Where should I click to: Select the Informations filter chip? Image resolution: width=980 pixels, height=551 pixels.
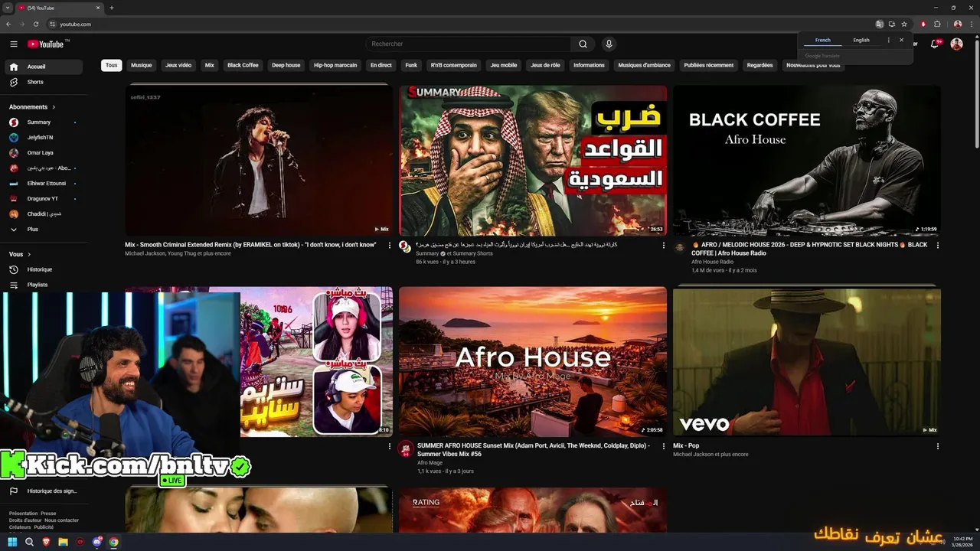click(589, 65)
